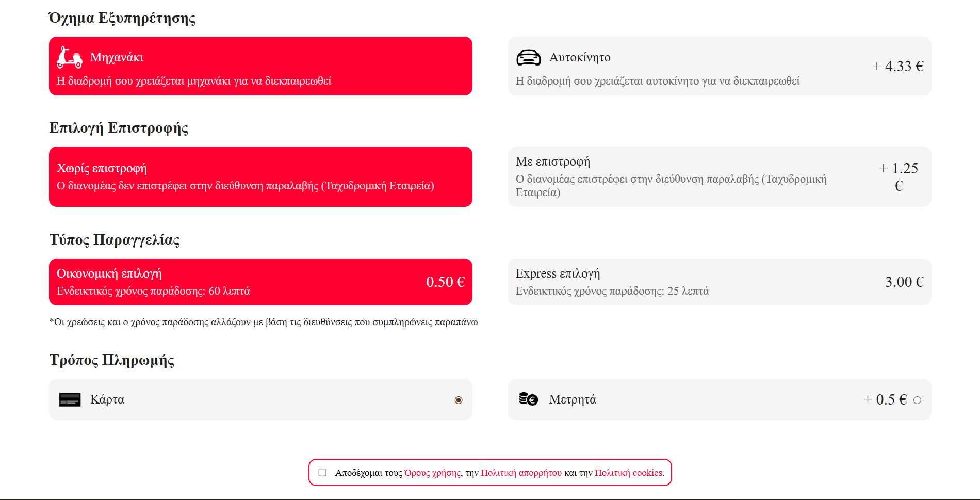The image size is (980, 500).
Task: Choose the Αυτοκίνητο vehicle label
Action: click(x=580, y=57)
